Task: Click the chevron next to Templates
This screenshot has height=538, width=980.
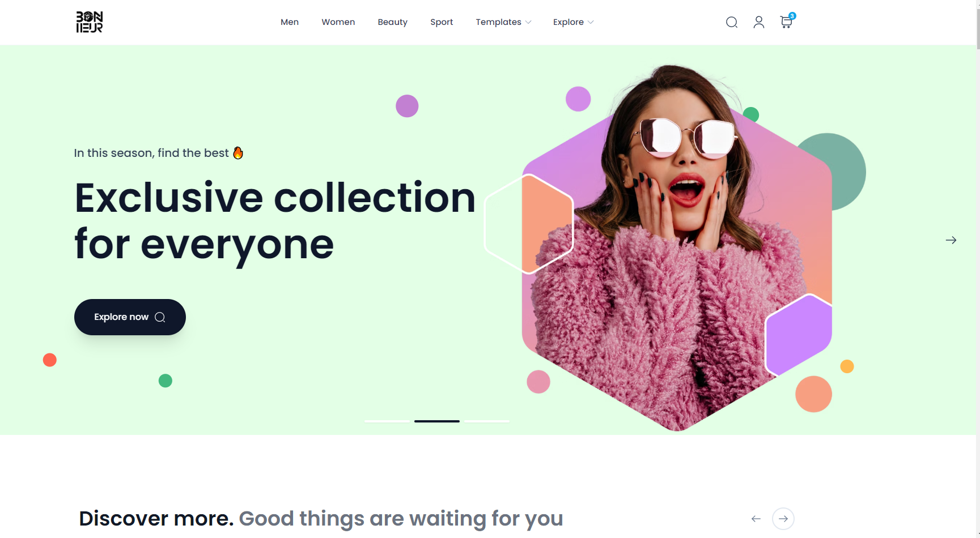Action: click(x=528, y=22)
